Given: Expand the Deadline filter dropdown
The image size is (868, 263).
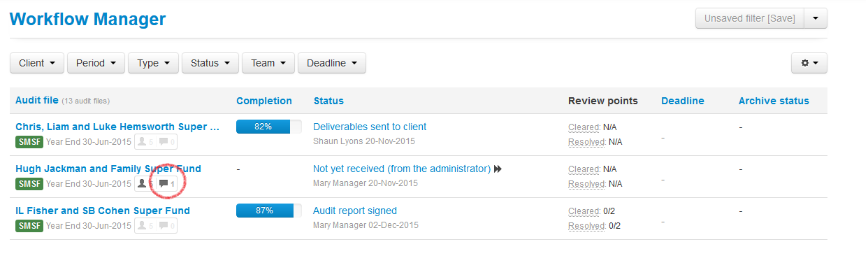Looking at the screenshot, I should click(x=332, y=63).
